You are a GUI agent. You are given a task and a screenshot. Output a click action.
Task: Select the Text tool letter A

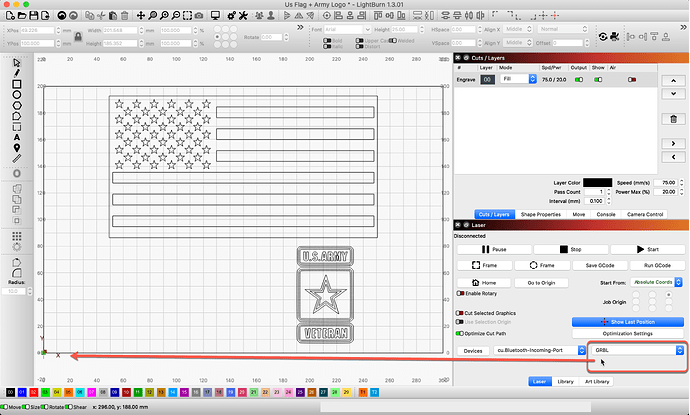click(x=17, y=137)
